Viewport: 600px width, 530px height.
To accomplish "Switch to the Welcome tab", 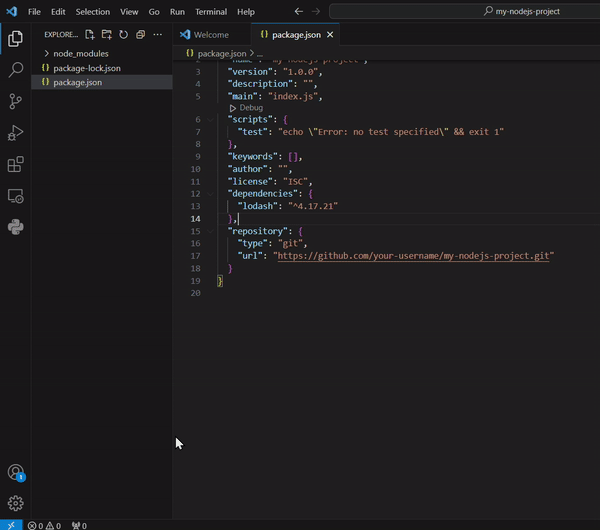I will point(210,34).
